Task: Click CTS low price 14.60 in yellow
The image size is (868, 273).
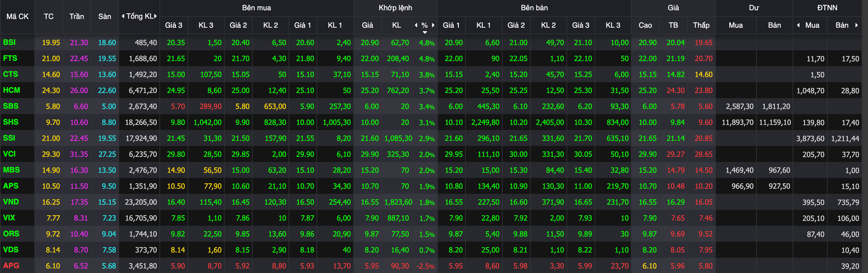Action: pyautogui.click(x=704, y=75)
